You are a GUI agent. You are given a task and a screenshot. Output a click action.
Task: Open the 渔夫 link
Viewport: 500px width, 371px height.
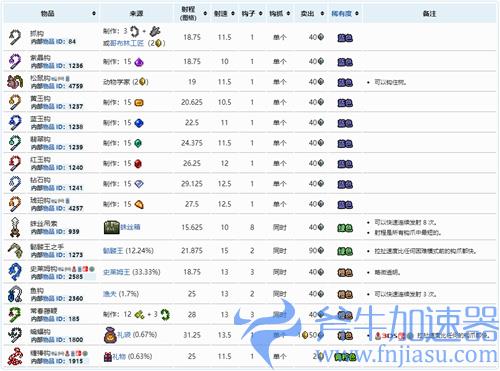(110, 294)
